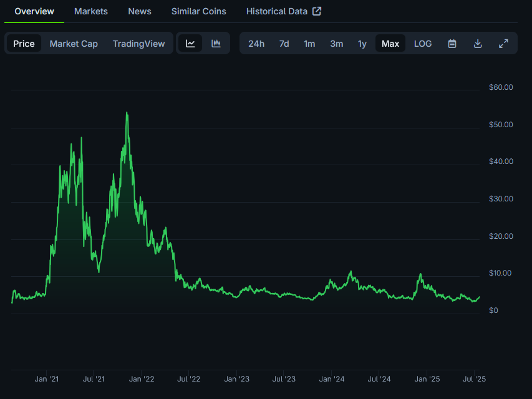
Task: Click the Jan '25 date label
Action: pyautogui.click(x=427, y=379)
